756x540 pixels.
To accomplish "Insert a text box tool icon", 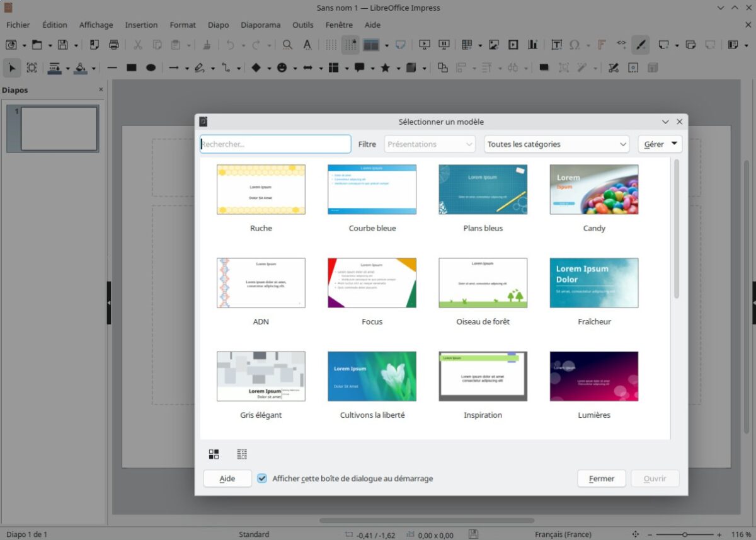I will (x=557, y=45).
